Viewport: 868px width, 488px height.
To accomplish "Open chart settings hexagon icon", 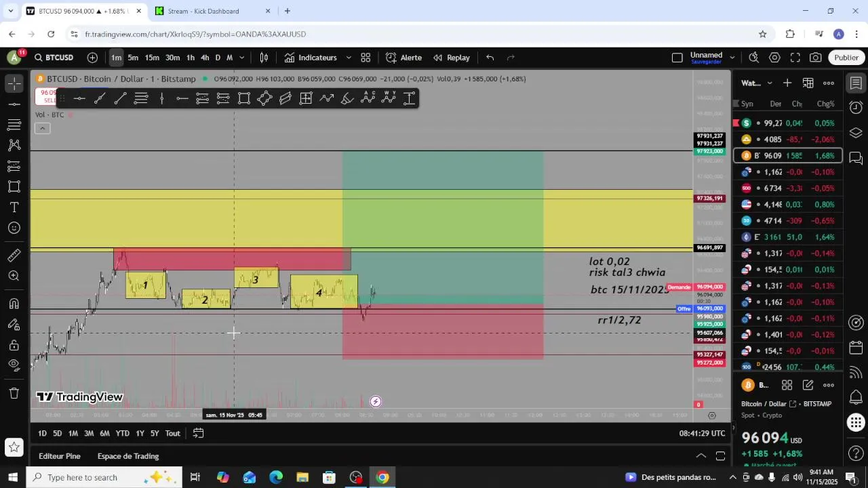I will [774, 58].
